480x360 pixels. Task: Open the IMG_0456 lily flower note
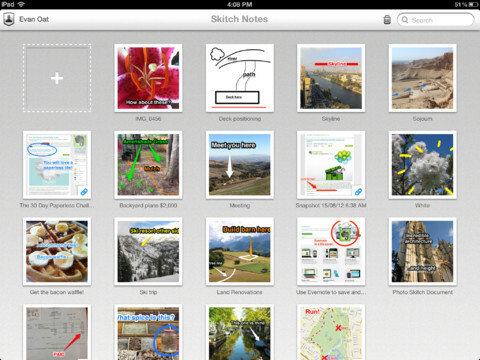148,78
